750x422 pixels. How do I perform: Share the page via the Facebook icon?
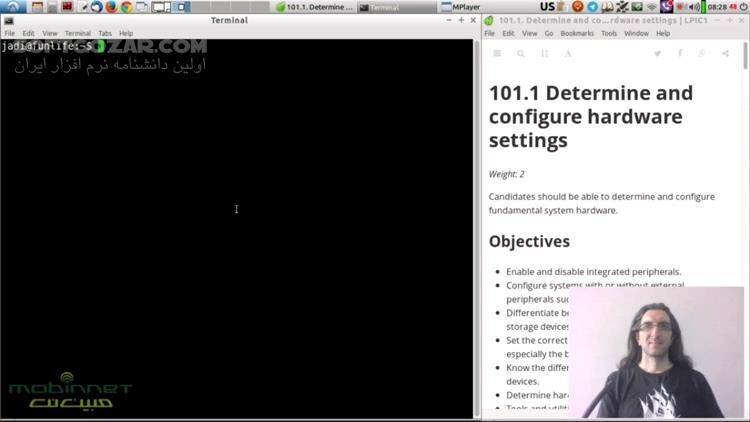680,54
